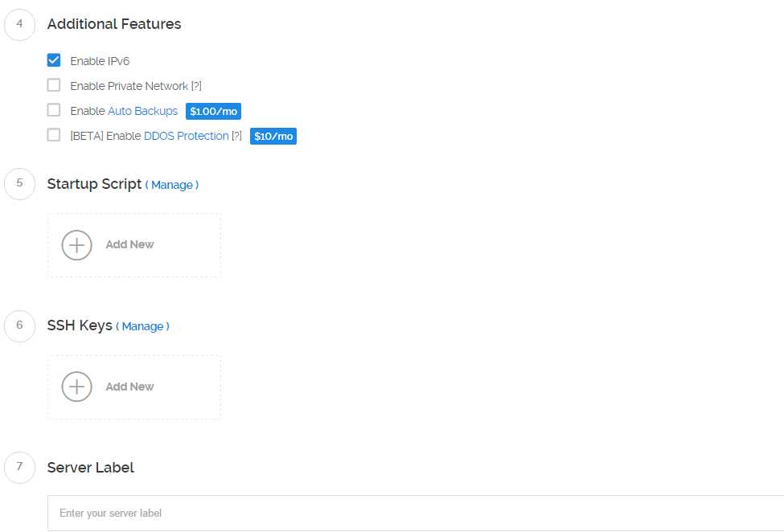Click the step 5 circle badge
784x532 pixels.
tap(19, 184)
